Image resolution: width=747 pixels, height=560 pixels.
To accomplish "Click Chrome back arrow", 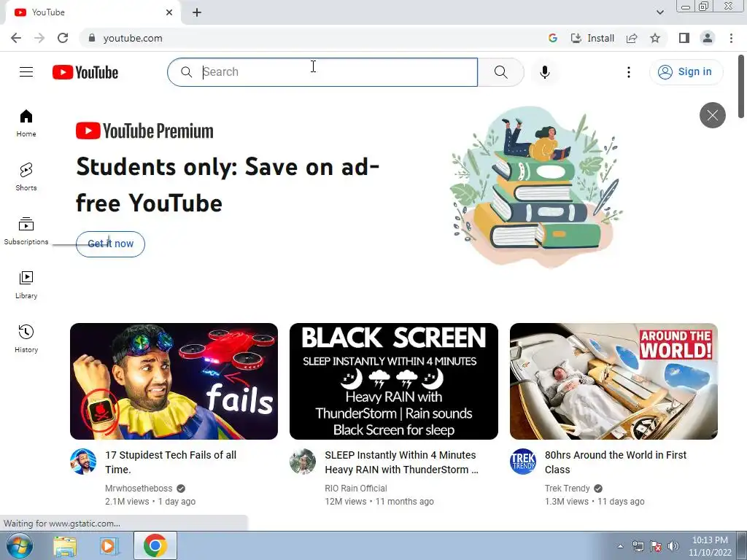I will pos(16,38).
